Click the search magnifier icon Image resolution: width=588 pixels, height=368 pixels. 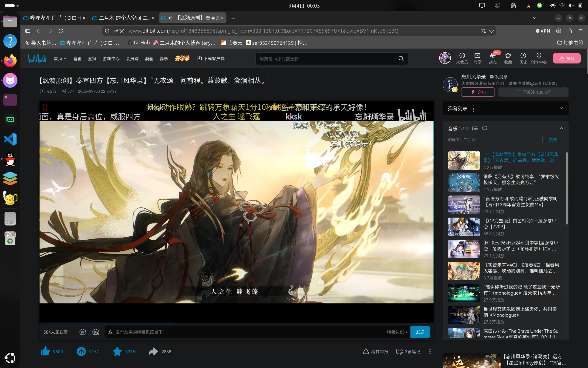pyautogui.click(x=401, y=59)
